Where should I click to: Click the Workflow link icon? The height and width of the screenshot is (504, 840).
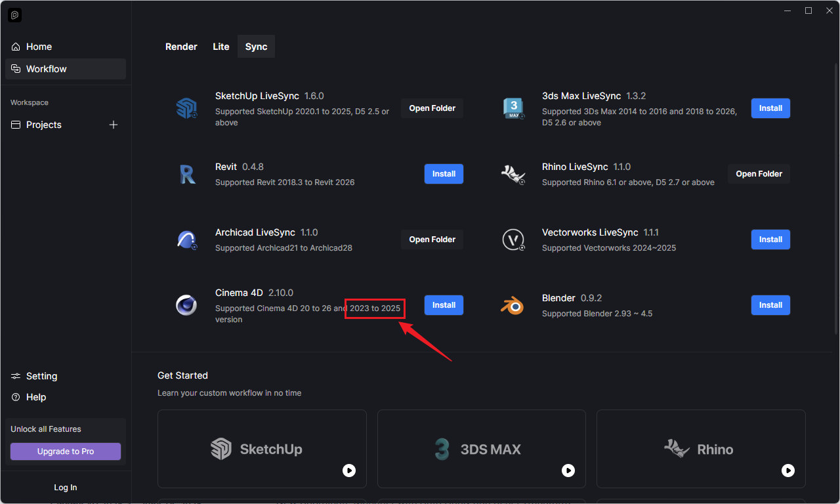point(16,69)
